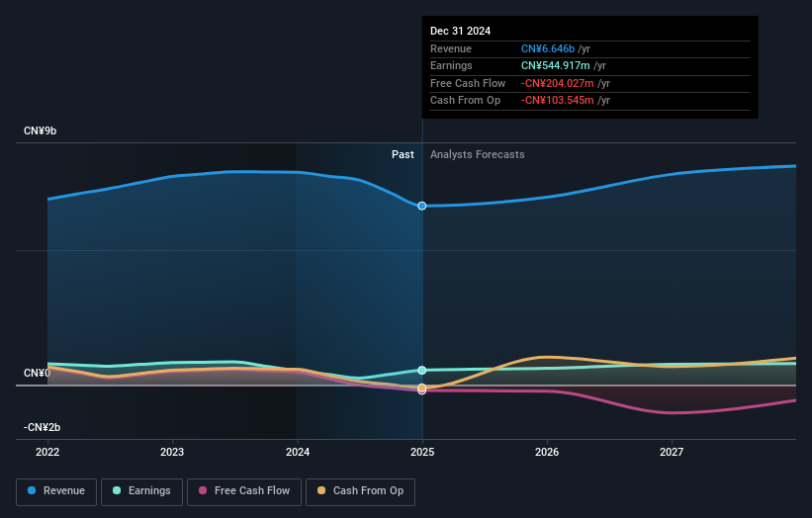Click the 'Cash From Op' row label in tooltip
812x518 pixels.
click(x=465, y=101)
